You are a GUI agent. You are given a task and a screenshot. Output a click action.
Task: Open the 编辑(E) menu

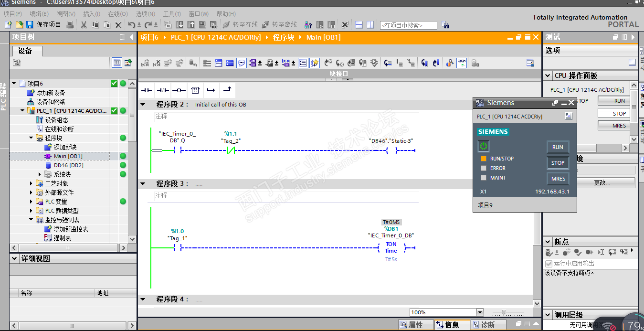tap(39, 14)
